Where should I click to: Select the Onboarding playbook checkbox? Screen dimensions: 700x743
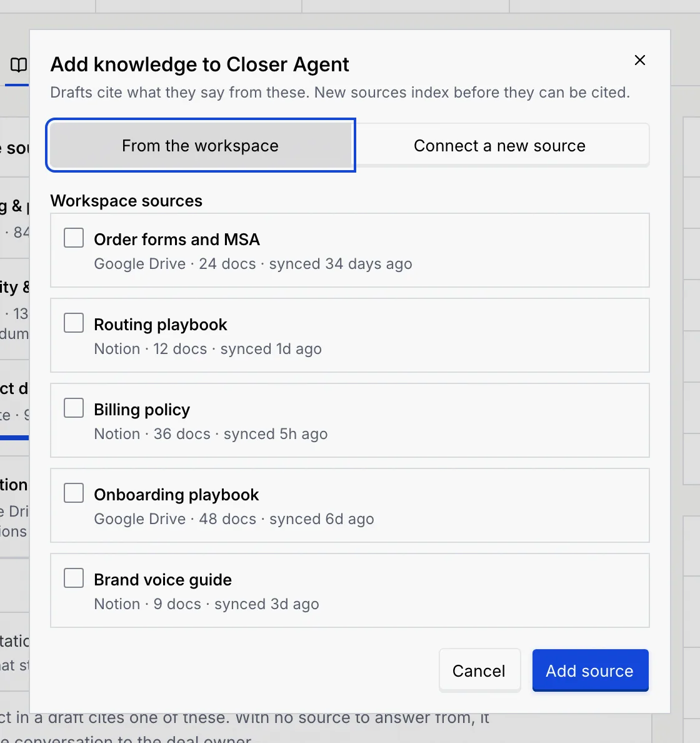pyautogui.click(x=74, y=493)
